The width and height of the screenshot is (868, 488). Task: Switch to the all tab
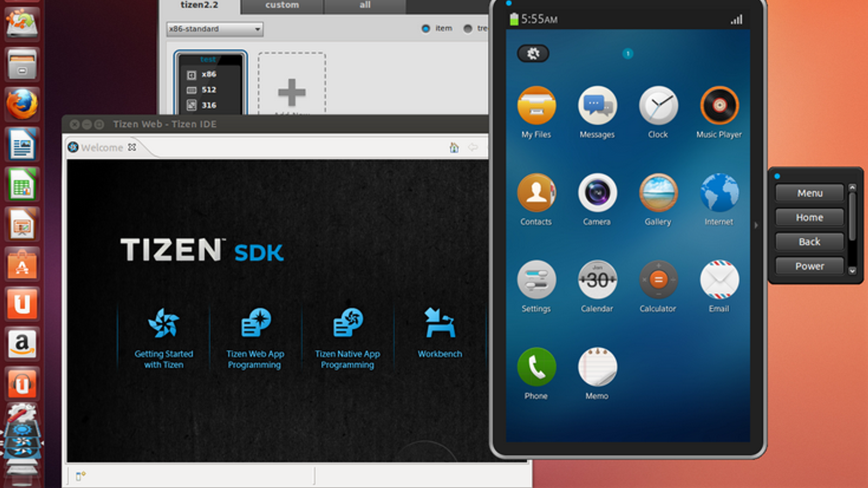pyautogui.click(x=365, y=5)
